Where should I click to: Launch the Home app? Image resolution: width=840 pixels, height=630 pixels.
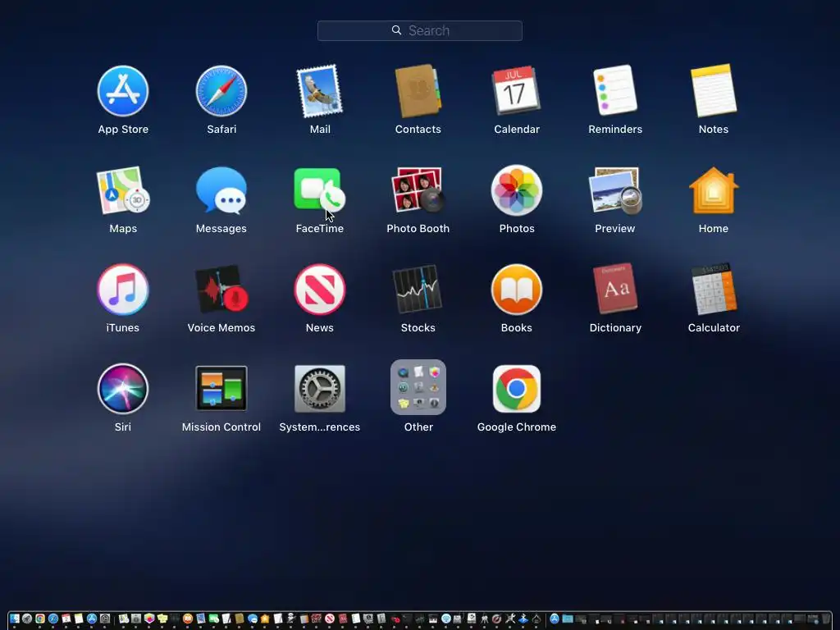click(x=714, y=190)
